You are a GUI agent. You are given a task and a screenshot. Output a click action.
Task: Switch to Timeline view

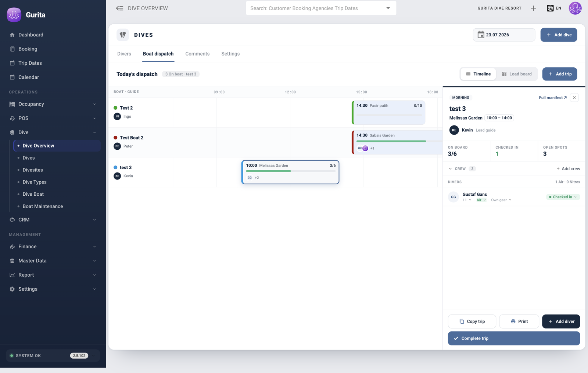(x=478, y=74)
